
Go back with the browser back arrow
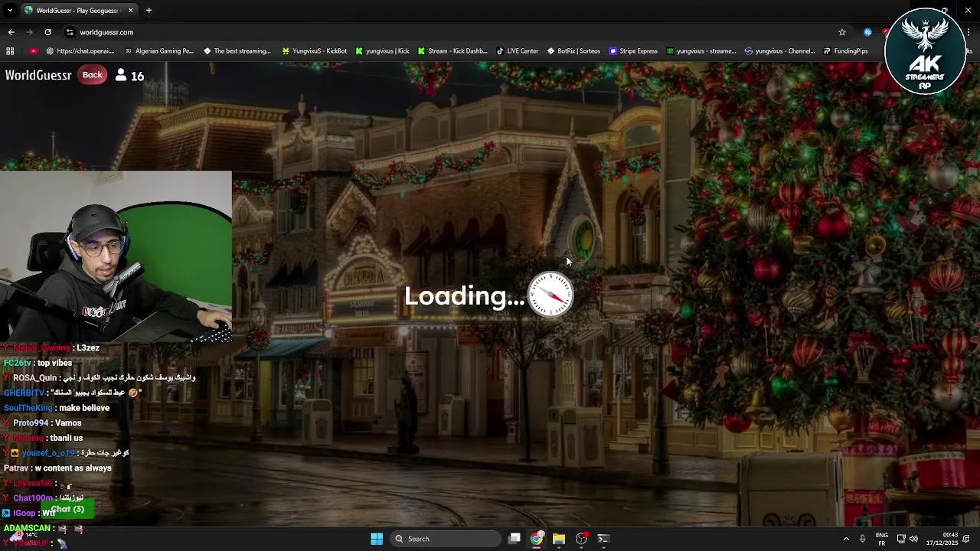[x=11, y=32]
